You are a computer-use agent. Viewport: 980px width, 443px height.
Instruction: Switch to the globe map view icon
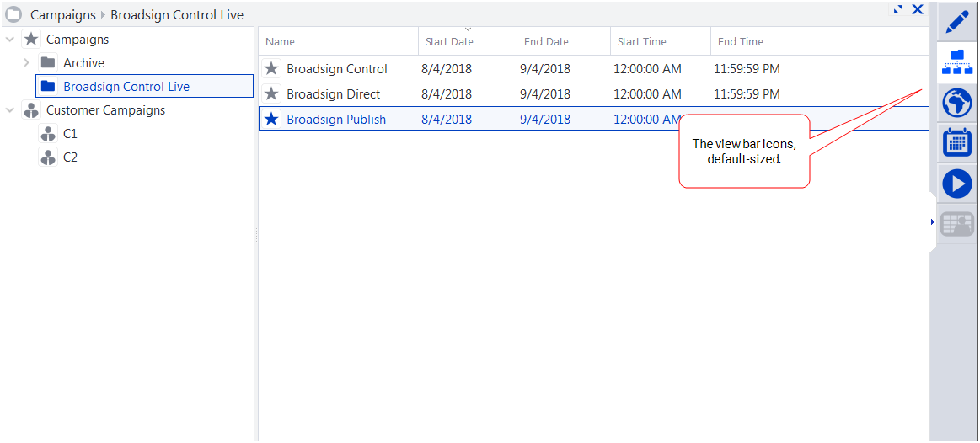pyautogui.click(x=957, y=103)
